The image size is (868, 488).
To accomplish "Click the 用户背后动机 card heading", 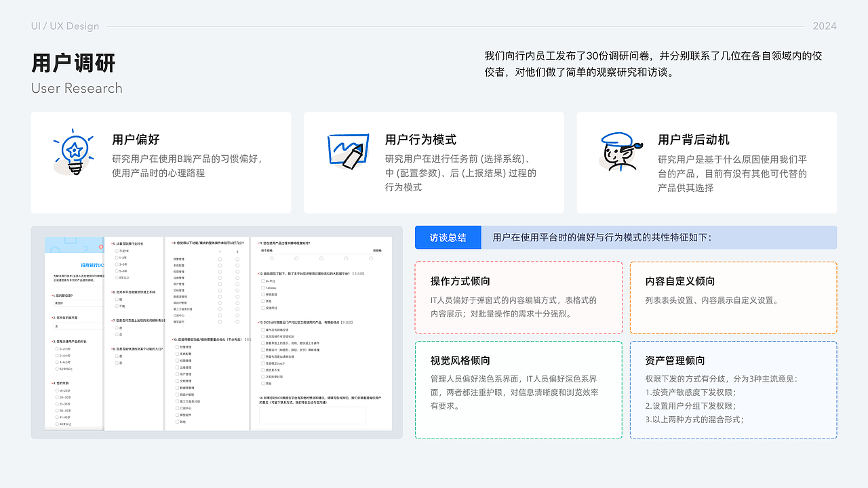I will tap(694, 140).
